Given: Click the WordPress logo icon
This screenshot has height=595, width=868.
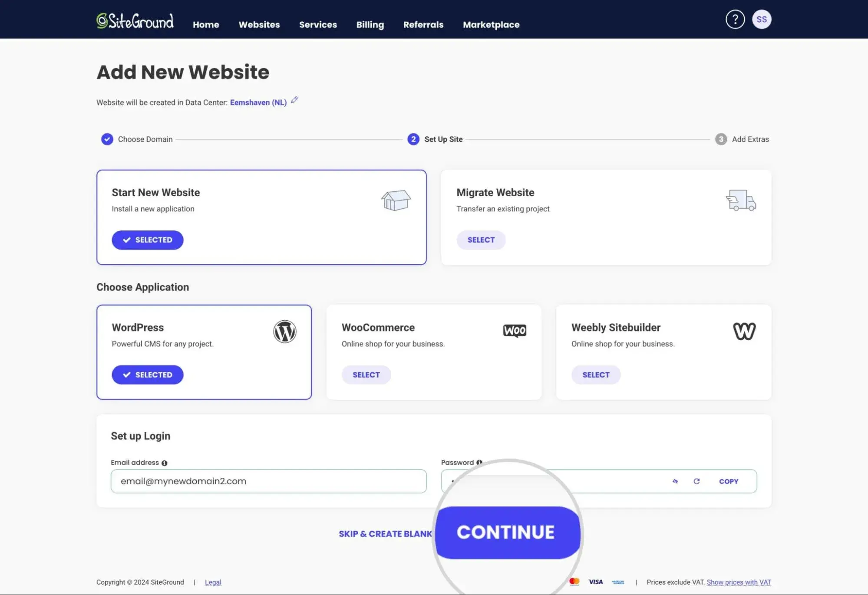Looking at the screenshot, I should point(284,332).
